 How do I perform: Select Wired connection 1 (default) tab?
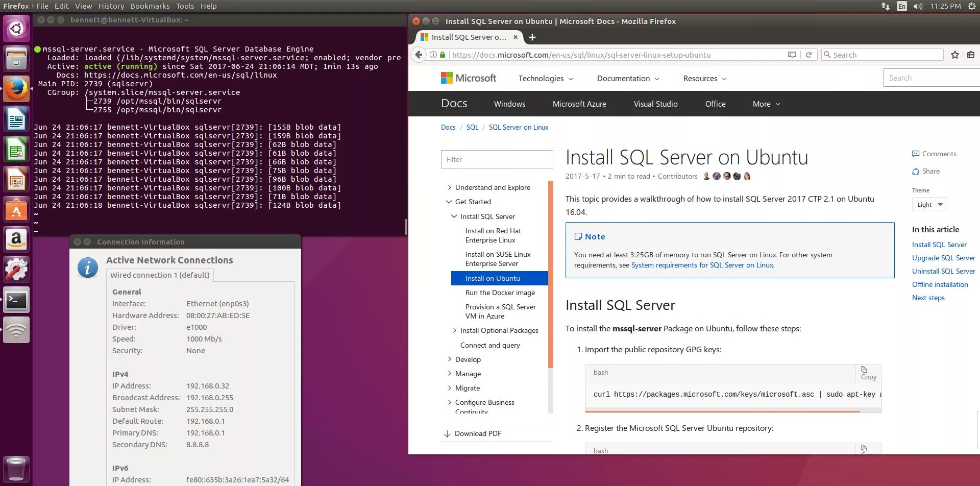click(x=160, y=275)
